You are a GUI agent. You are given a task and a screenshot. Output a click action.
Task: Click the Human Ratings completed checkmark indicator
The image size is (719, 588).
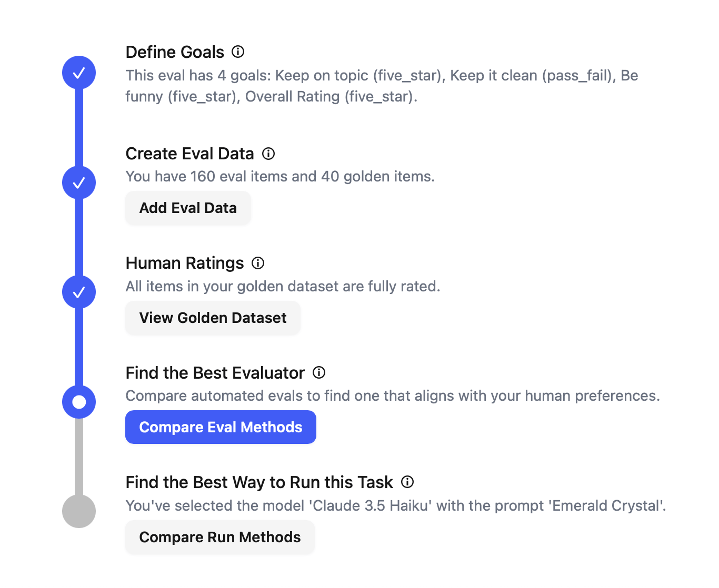coord(79,292)
